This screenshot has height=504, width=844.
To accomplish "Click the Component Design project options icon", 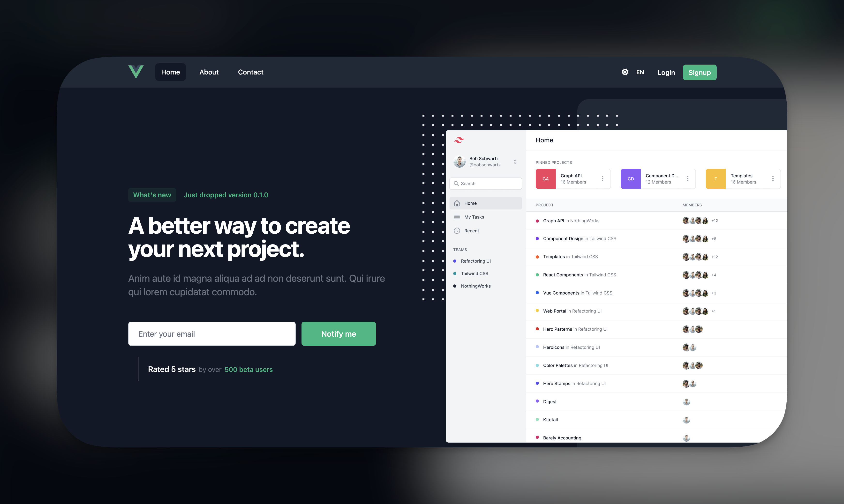I will click(x=688, y=179).
